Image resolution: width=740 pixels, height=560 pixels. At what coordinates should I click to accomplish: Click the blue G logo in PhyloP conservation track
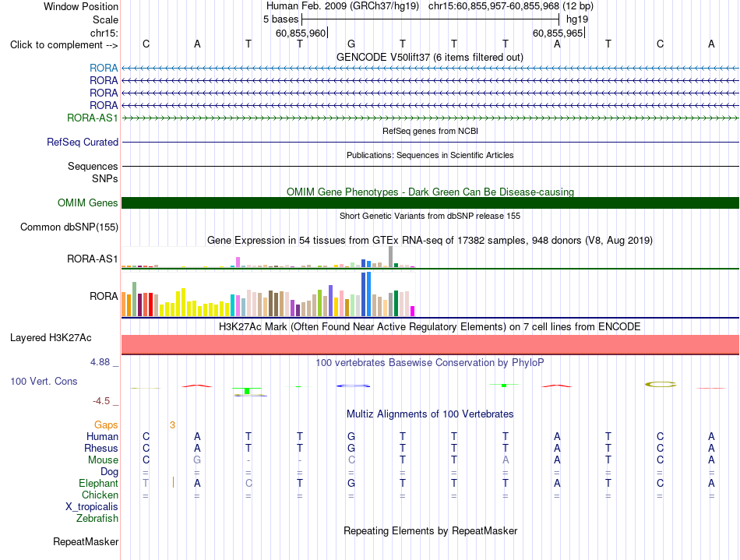click(353, 386)
